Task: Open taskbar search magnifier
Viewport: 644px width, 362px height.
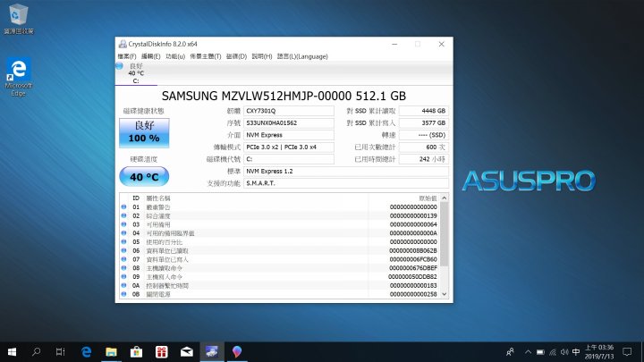Action: pyautogui.click(x=36, y=352)
